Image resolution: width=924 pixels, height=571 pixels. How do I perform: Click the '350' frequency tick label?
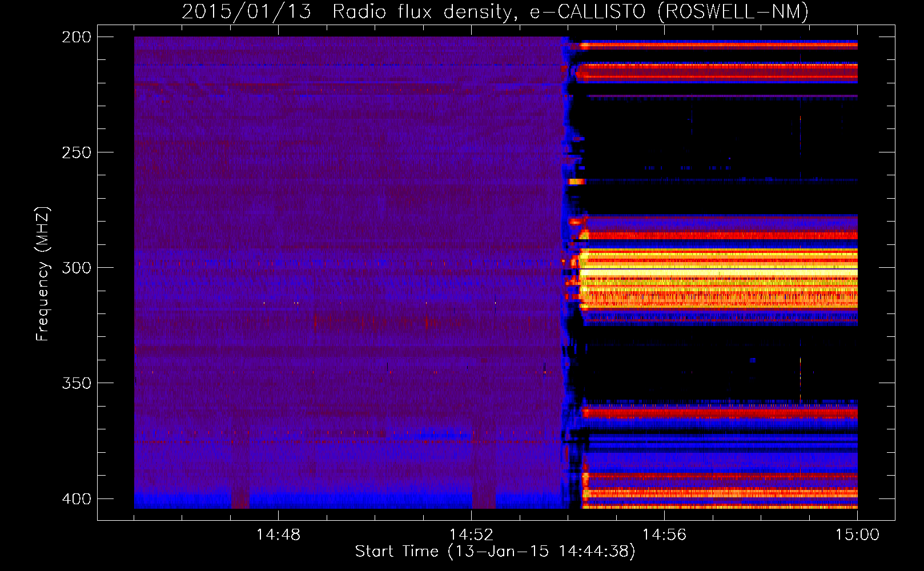(77, 383)
